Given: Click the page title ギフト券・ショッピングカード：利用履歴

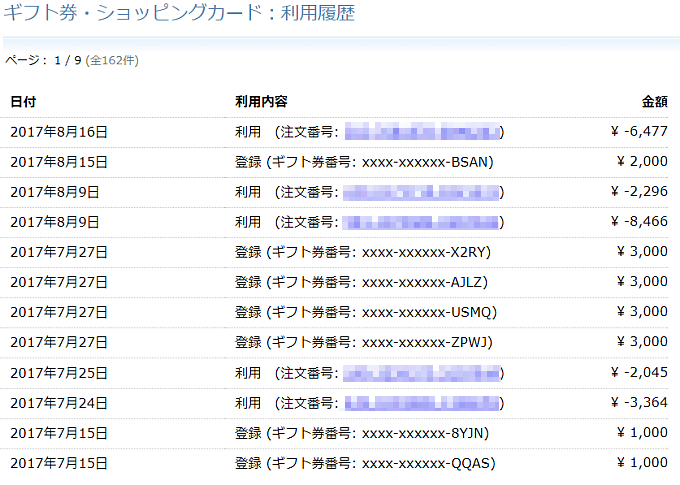Looking at the screenshot, I should [x=179, y=13].
